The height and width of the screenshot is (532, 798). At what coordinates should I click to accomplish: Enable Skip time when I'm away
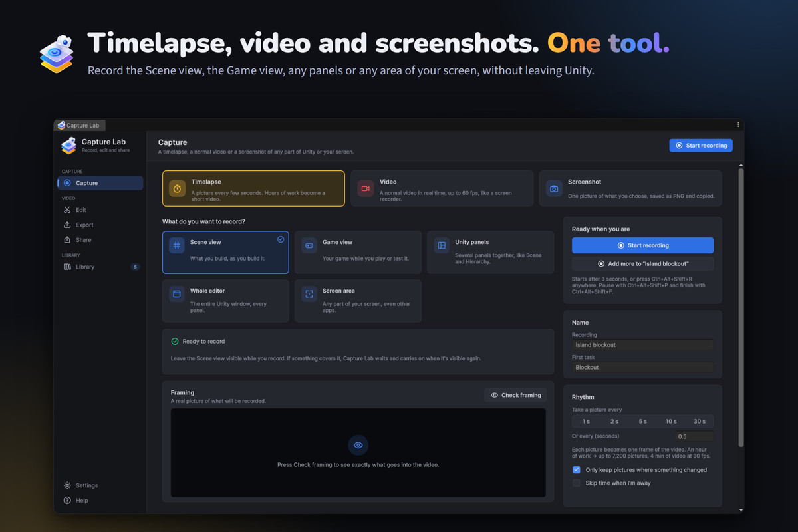click(x=577, y=483)
